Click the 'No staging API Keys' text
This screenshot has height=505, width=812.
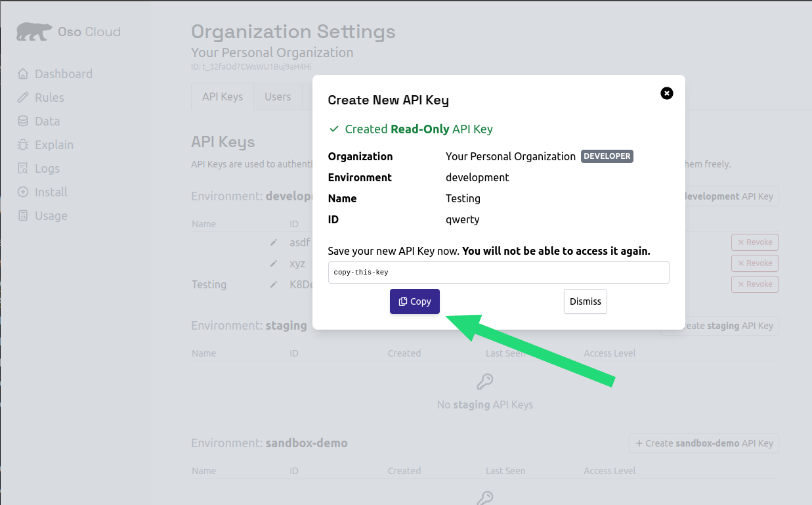pyautogui.click(x=485, y=405)
